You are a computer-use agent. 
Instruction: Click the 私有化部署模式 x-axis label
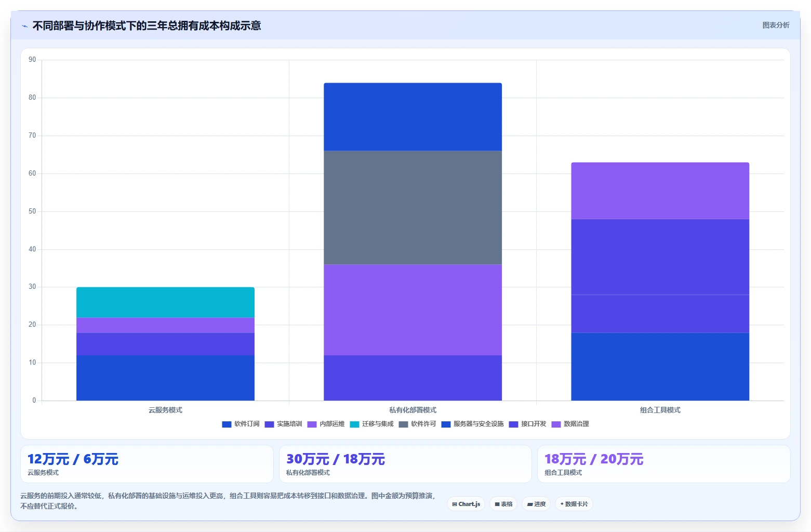(x=413, y=410)
